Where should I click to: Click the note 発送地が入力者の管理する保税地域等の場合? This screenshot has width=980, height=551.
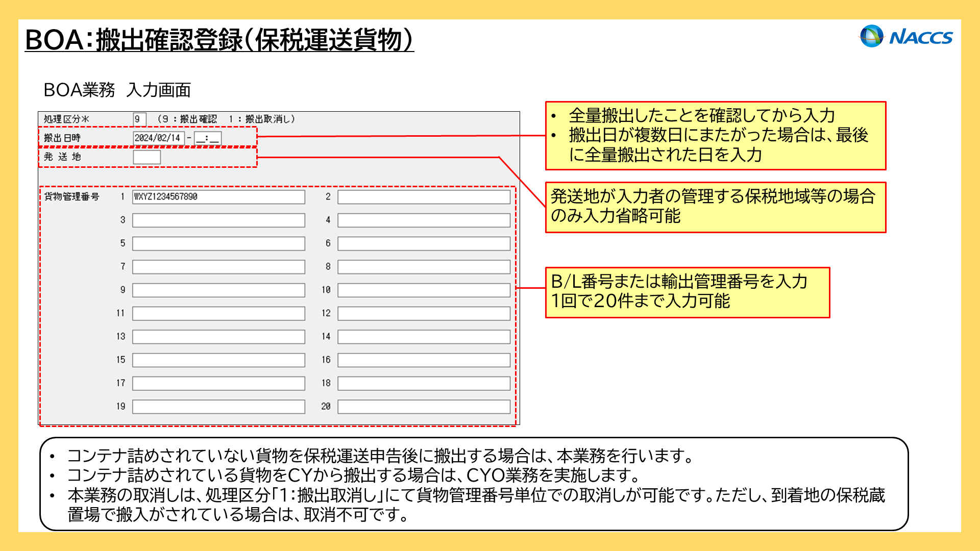click(x=713, y=196)
